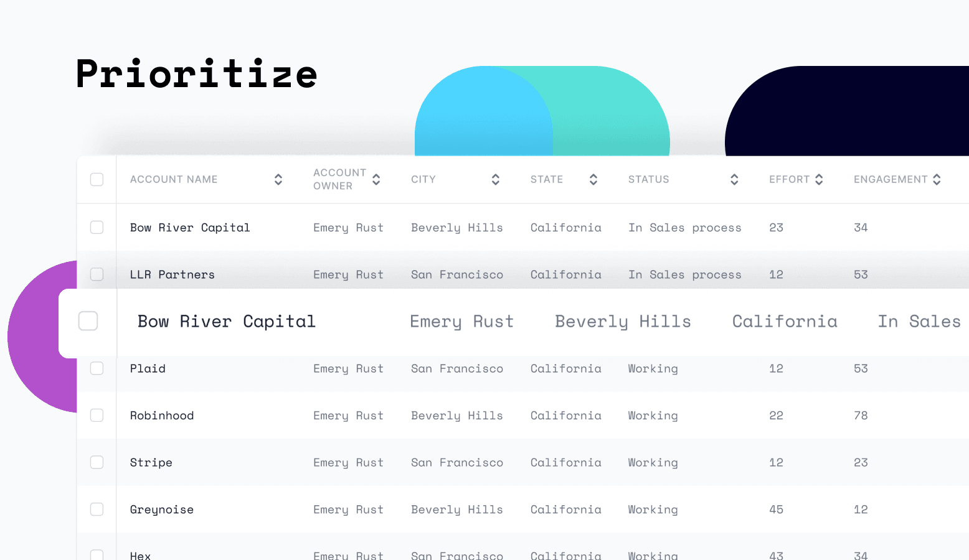Click Hex effort value 43

click(x=776, y=555)
